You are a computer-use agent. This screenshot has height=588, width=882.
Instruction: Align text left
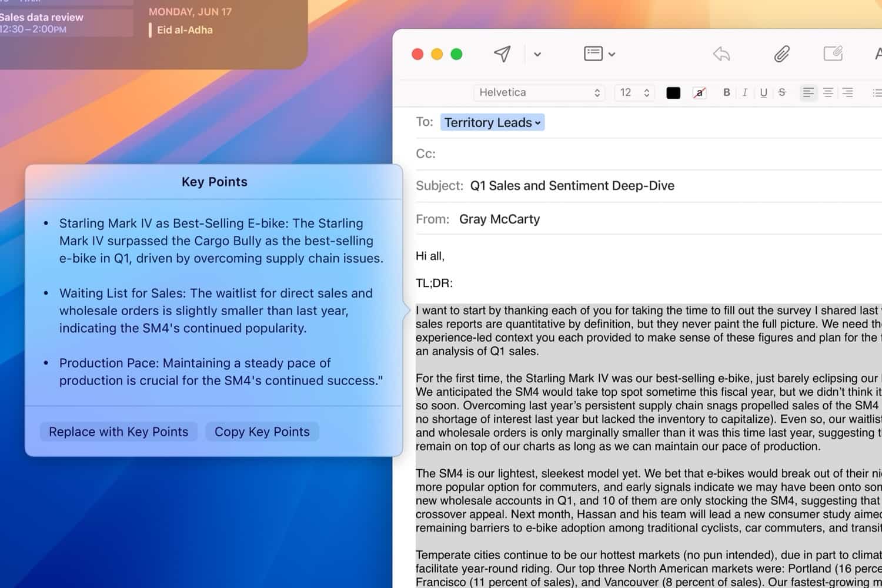[808, 92]
